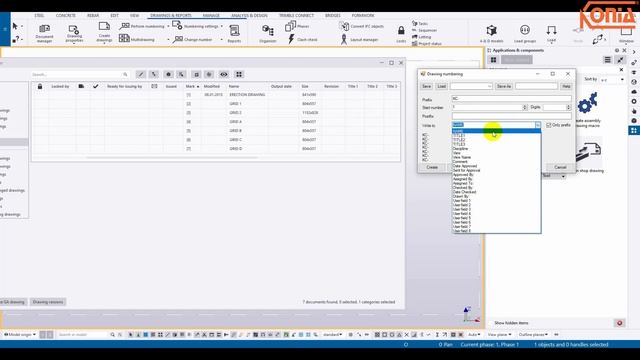Viewport: 640px width, 360px height.
Task: Sort by the Mark column header
Action: click(192, 87)
